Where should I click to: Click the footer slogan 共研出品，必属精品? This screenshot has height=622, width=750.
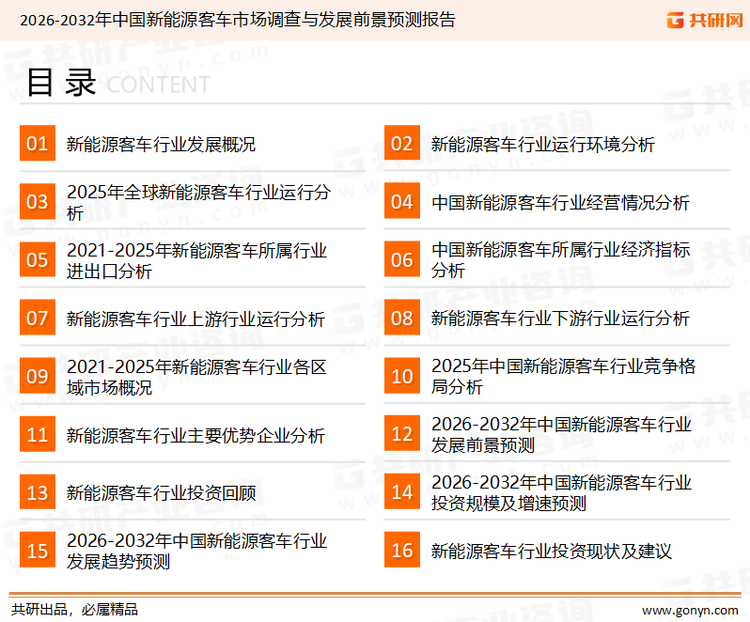coord(74,610)
